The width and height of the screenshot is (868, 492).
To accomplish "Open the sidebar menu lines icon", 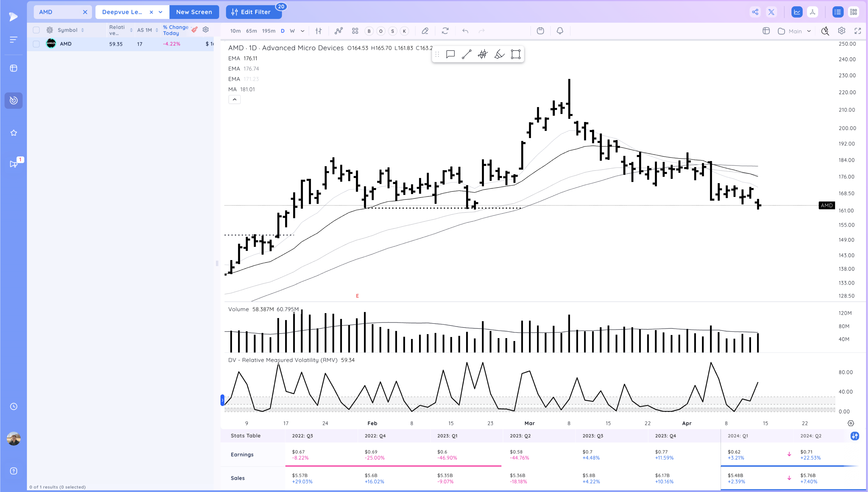I will [13, 40].
